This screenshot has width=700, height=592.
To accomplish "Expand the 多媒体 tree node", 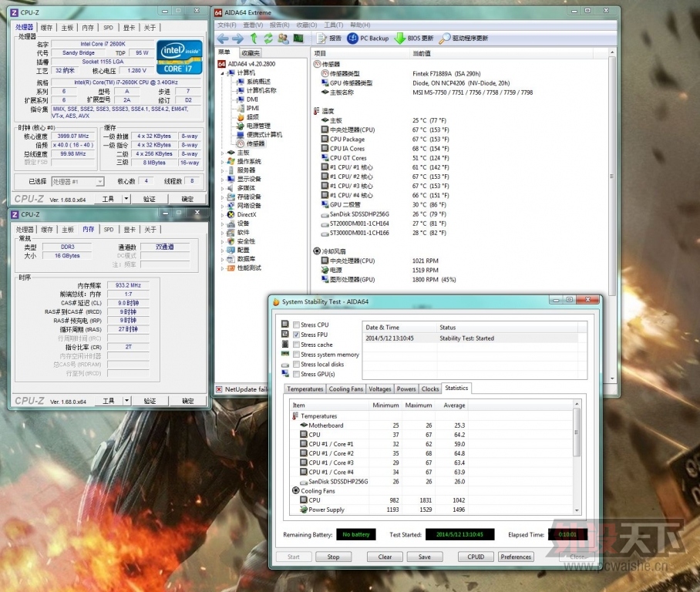I will [222, 188].
